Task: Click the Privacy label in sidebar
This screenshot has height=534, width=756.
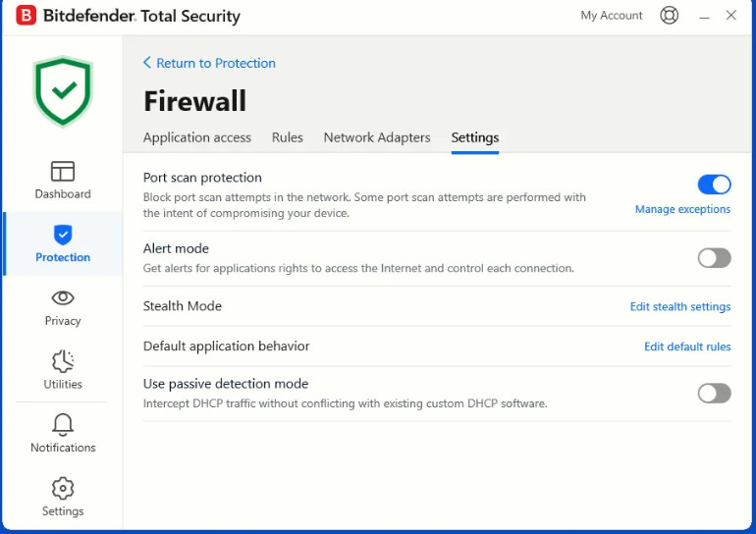Action: pyautogui.click(x=63, y=320)
